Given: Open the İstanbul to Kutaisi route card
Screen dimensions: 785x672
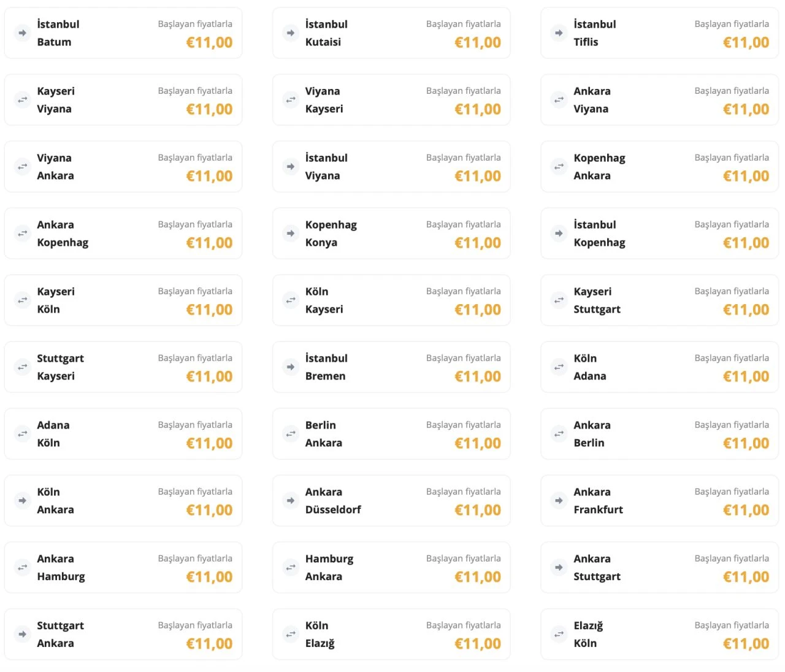Looking at the screenshot, I should (x=391, y=33).
